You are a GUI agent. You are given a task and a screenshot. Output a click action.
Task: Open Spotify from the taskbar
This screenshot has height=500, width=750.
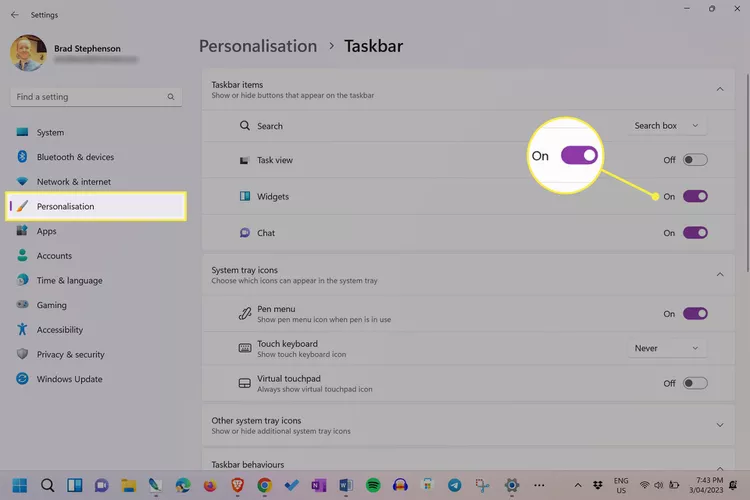[x=373, y=485]
